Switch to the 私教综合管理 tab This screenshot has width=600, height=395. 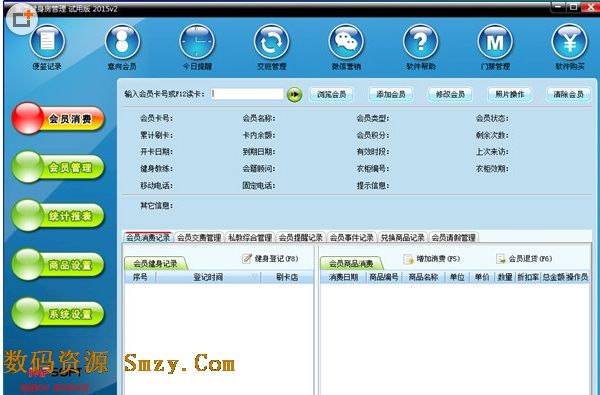coord(250,237)
